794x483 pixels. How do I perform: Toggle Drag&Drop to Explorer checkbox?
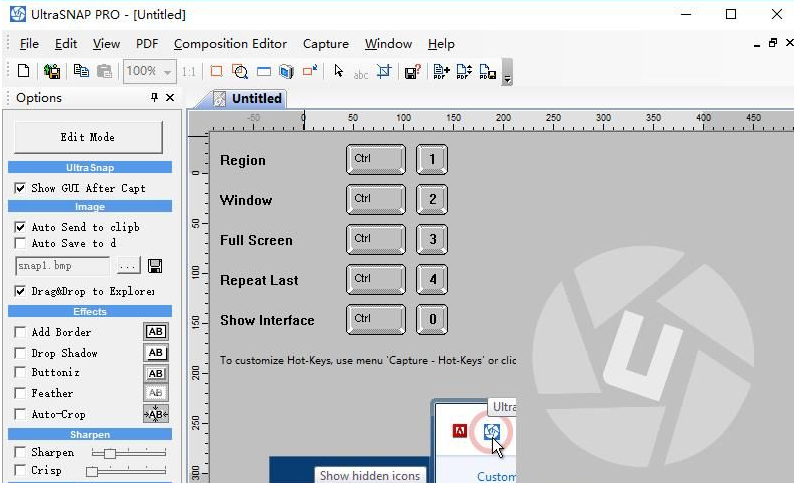tap(20, 291)
